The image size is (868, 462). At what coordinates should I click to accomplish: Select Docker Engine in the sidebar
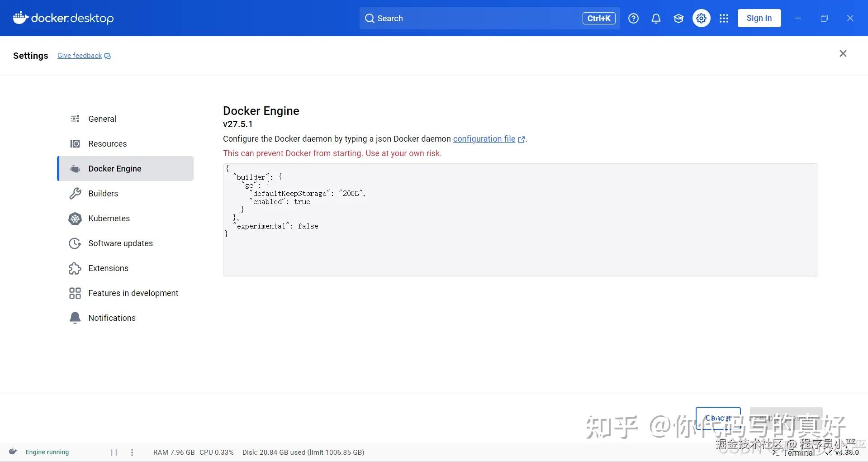(125, 168)
